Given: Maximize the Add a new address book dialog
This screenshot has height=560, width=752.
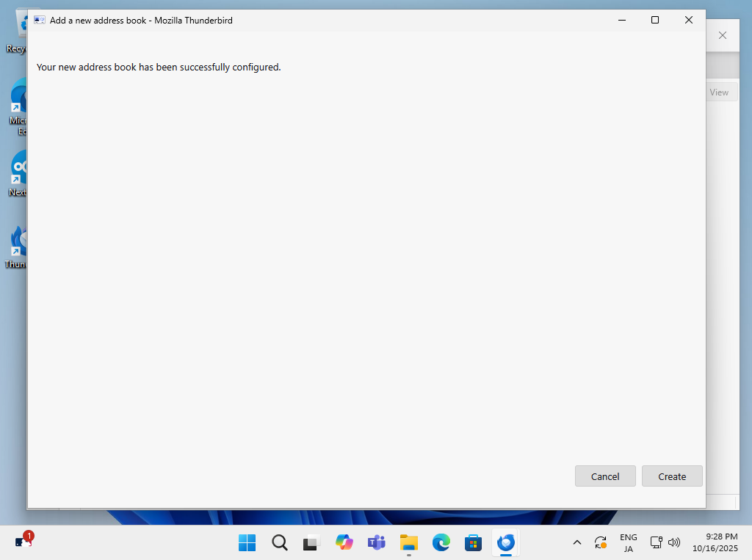Looking at the screenshot, I should click(655, 21).
